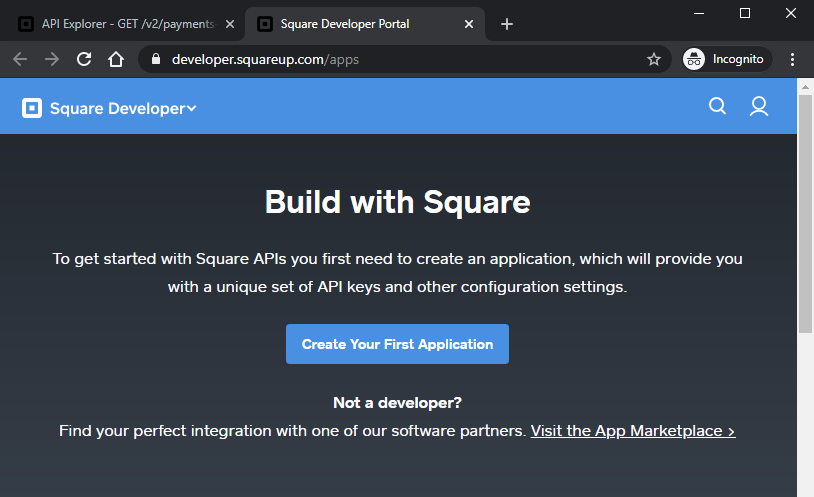Click Create Your First Application button
The image size is (814, 497).
[x=397, y=344]
